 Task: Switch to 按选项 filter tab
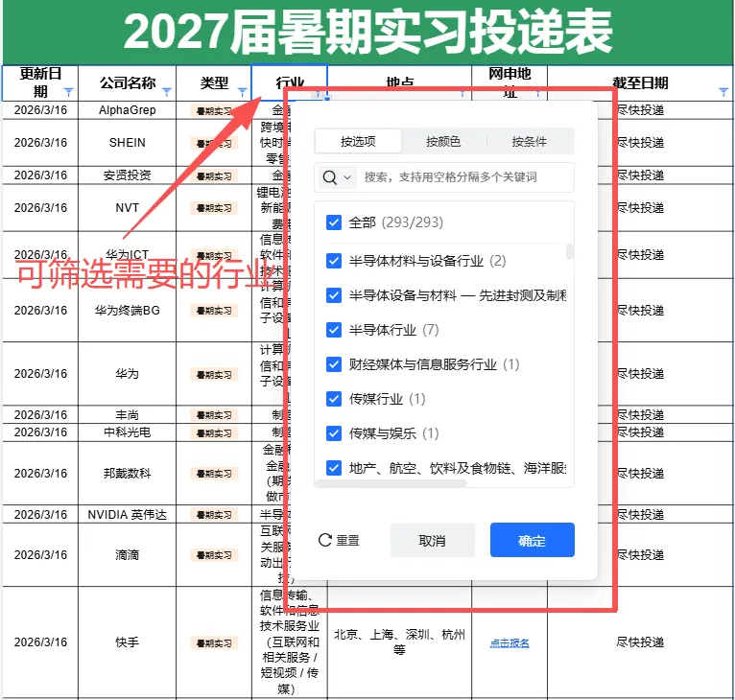pyautogui.click(x=358, y=142)
